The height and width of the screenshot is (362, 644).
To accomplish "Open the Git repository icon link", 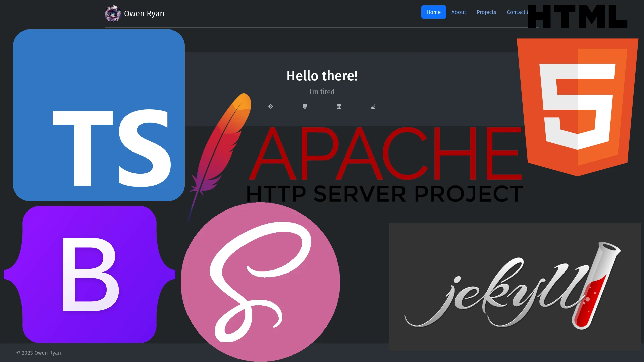I will pos(271,106).
